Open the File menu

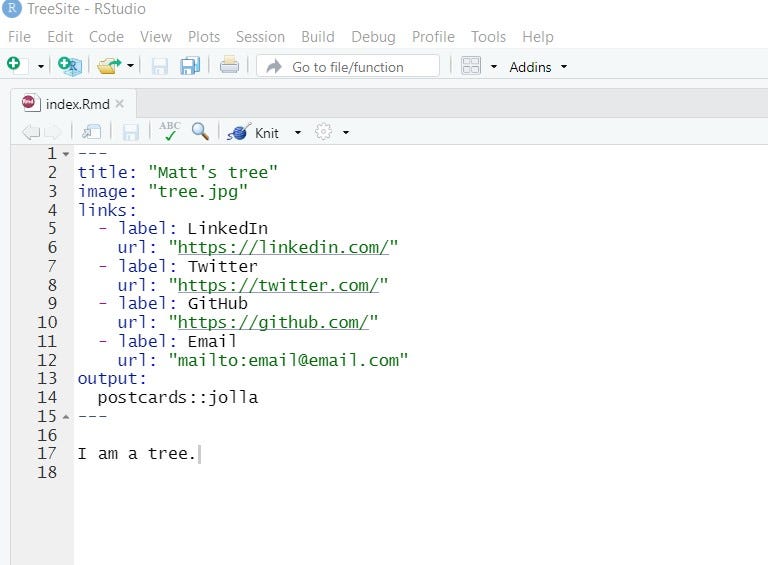pyautogui.click(x=19, y=37)
